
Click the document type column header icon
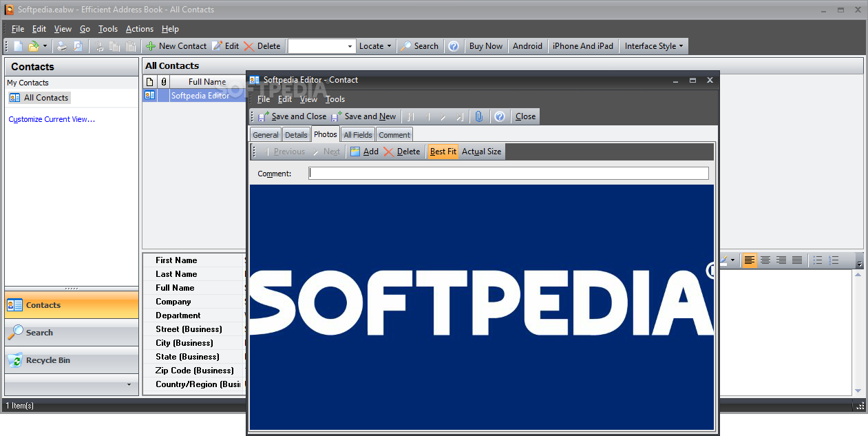click(150, 81)
